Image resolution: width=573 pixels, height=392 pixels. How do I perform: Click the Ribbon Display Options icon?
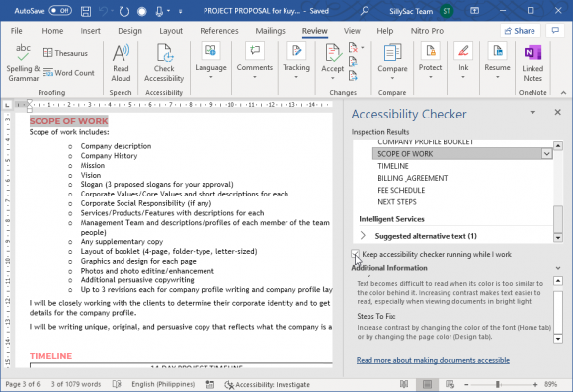pos(474,11)
